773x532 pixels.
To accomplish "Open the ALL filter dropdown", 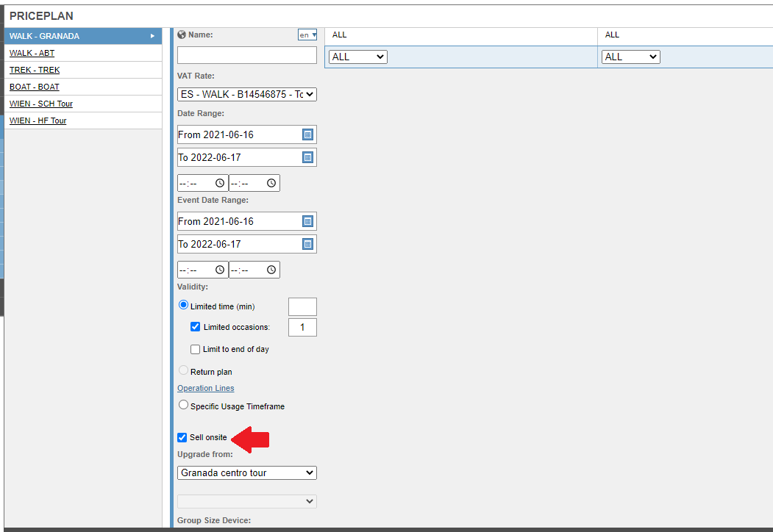I will pos(357,56).
